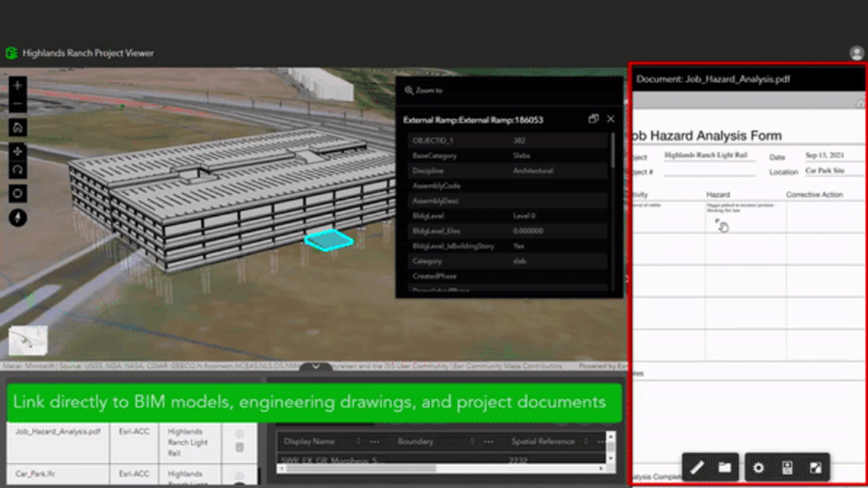This screenshot has height=488, width=868.
Task: Open the user account menu at top right
Action: coord(856,53)
